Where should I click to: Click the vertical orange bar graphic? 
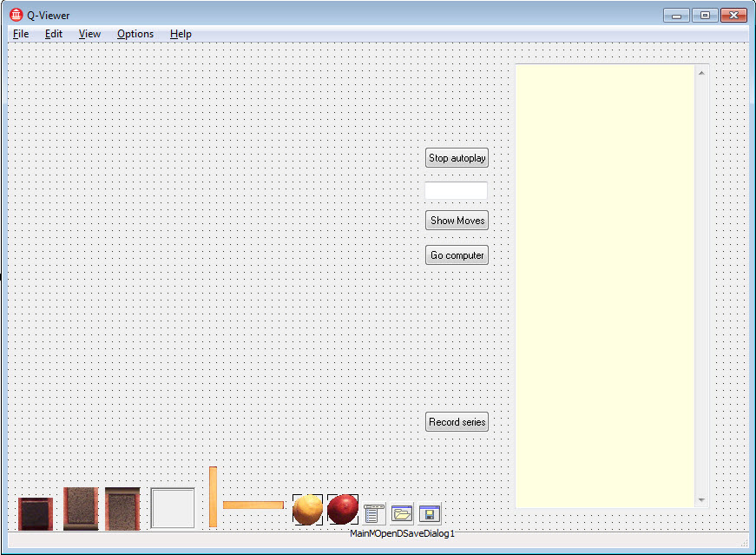coord(213,495)
